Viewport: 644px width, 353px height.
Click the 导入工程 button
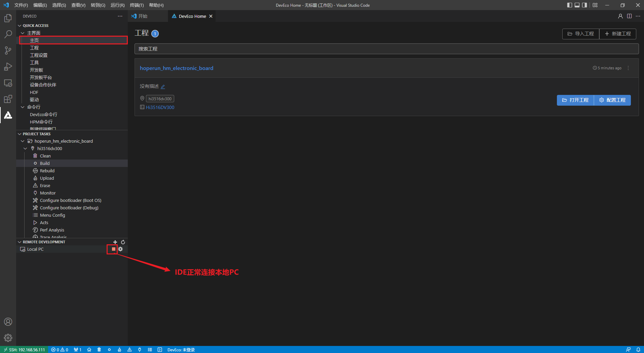pos(581,34)
